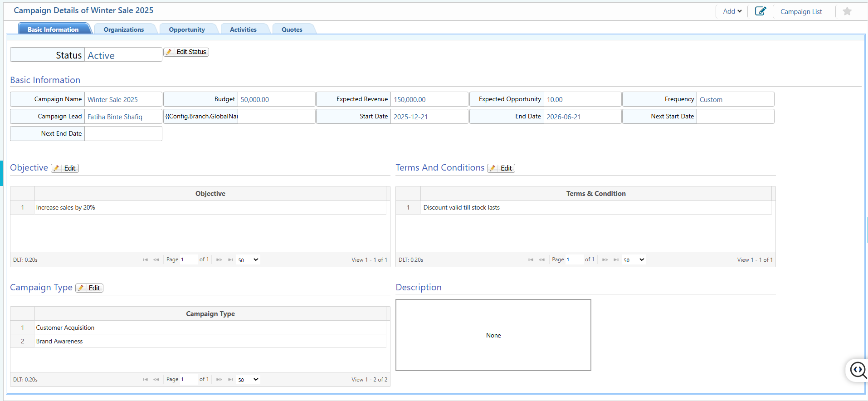The height and width of the screenshot is (401, 868).
Task: Go to last page in Terms grid
Action: tap(616, 260)
